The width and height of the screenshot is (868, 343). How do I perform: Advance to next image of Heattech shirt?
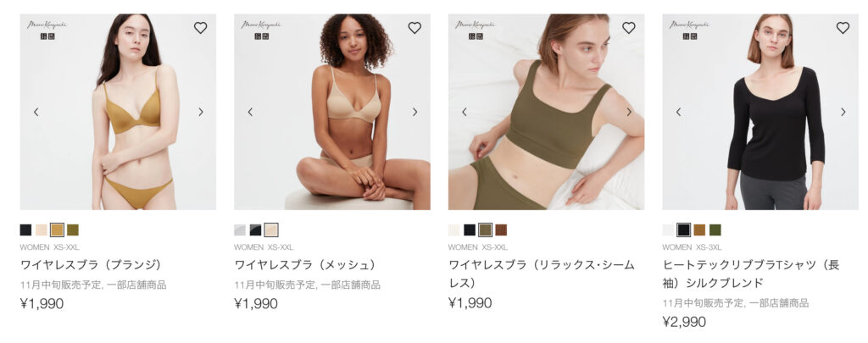pos(843,112)
